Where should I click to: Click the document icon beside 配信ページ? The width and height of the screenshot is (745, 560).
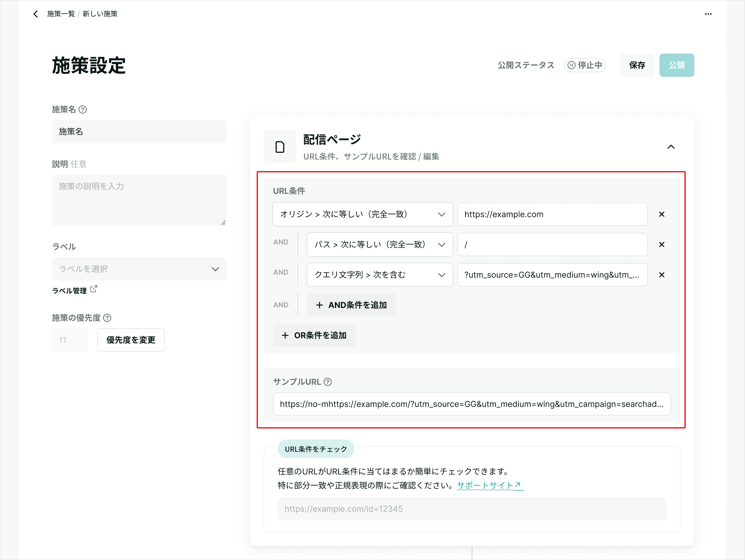[280, 147]
